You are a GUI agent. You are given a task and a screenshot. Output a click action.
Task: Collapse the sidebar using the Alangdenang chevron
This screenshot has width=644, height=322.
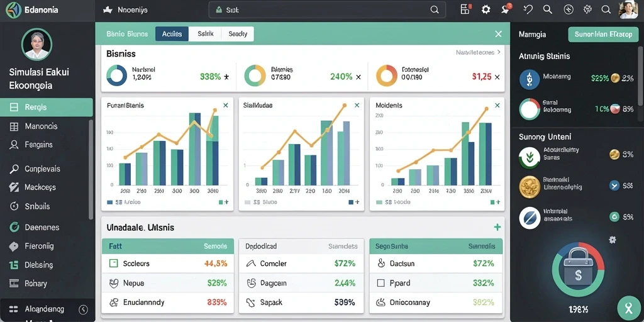[x=84, y=309]
